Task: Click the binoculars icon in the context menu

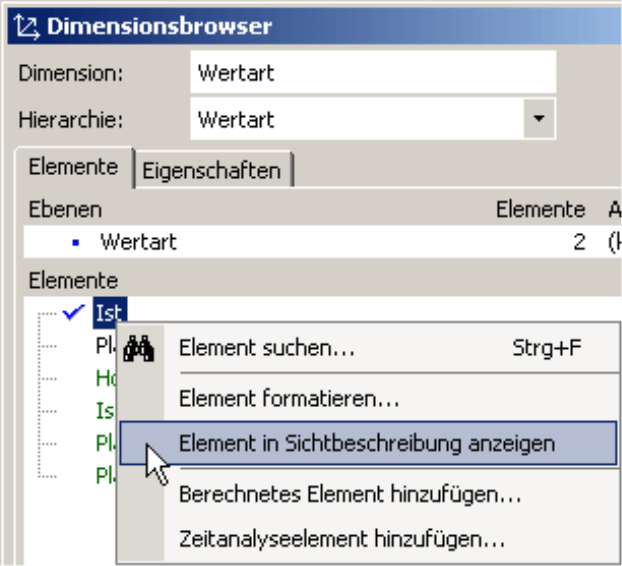Action: 137,349
